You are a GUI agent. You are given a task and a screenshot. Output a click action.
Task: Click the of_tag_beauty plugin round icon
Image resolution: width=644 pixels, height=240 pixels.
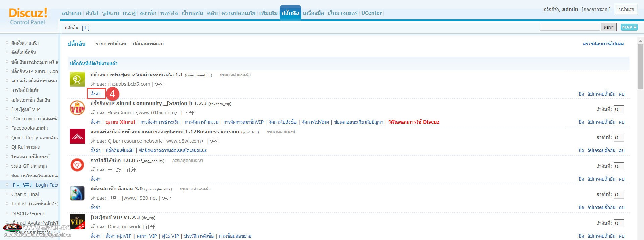[x=77, y=165]
